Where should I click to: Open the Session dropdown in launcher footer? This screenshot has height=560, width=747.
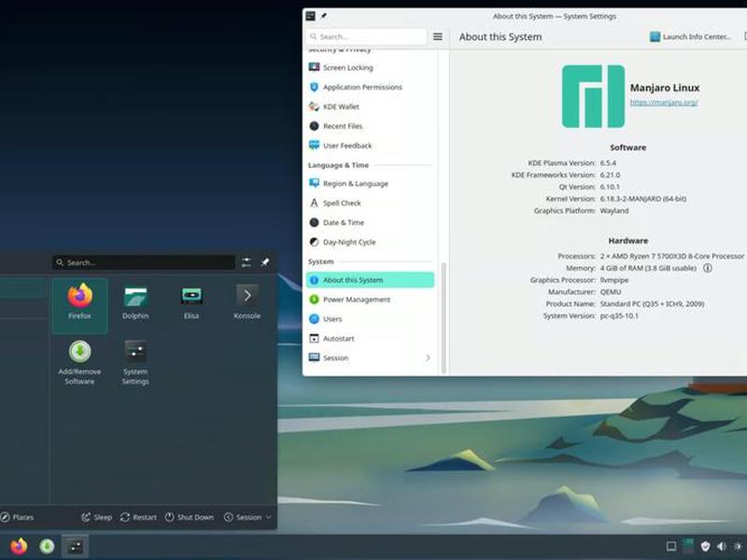[x=247, y=517]
